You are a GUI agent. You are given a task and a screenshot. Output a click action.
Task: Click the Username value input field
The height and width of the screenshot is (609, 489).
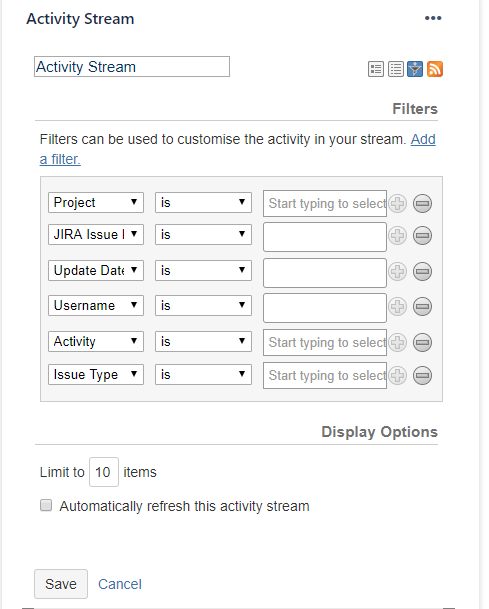[x=325, y=308]
